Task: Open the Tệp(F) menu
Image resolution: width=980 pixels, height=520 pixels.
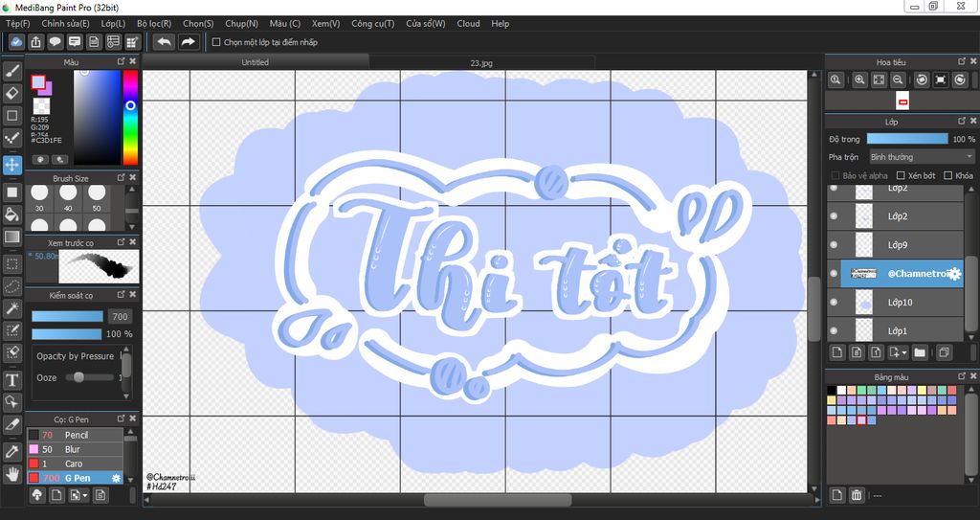Action: pos(18,23)
